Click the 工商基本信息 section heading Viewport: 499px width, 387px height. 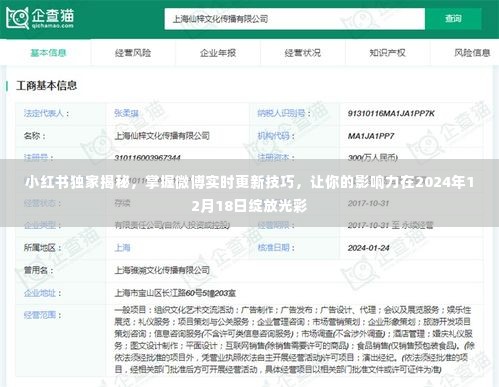click(x=46, y=86)
